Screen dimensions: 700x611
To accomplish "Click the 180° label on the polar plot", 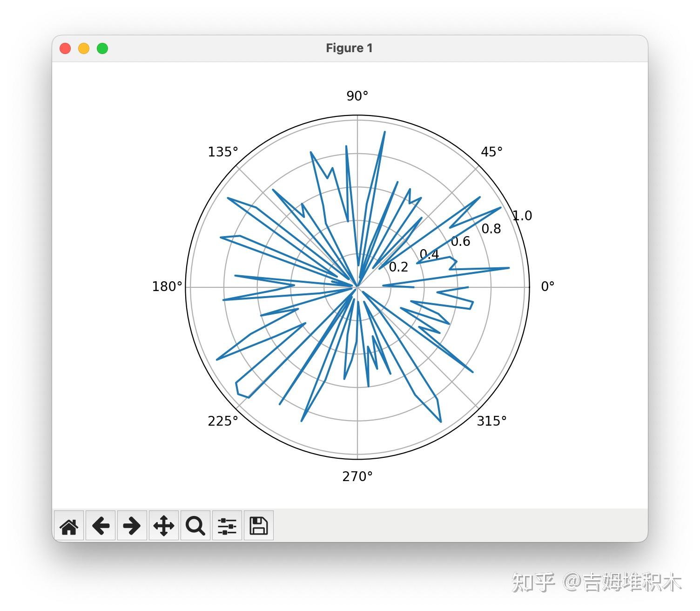I will tap(166, 285).
